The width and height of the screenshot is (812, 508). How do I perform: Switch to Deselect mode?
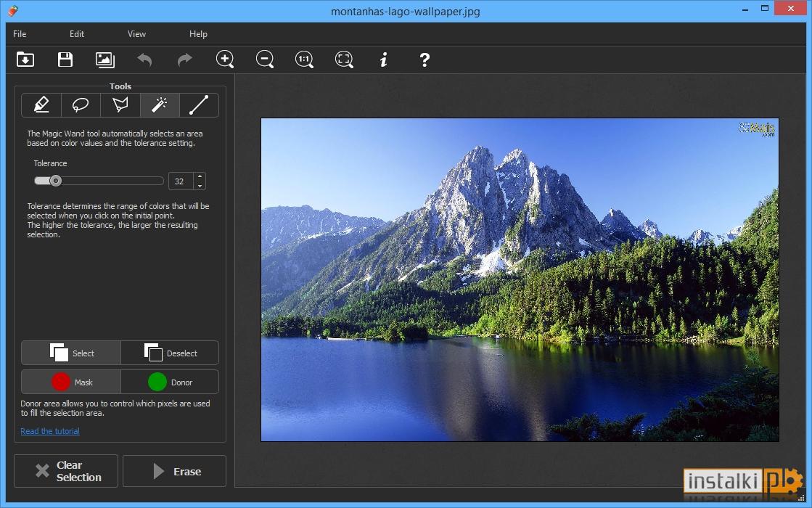point(170,353)
